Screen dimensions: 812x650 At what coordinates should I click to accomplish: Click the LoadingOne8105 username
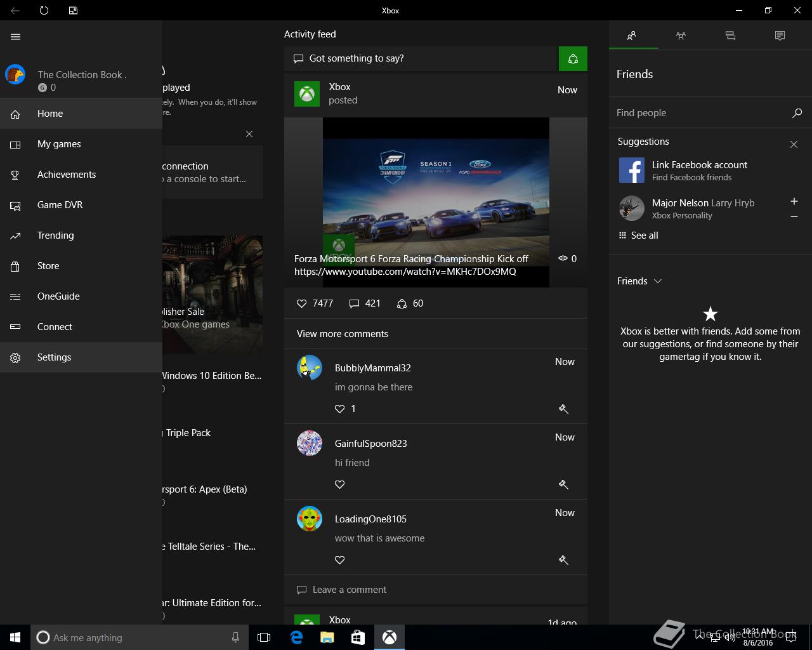370,519
